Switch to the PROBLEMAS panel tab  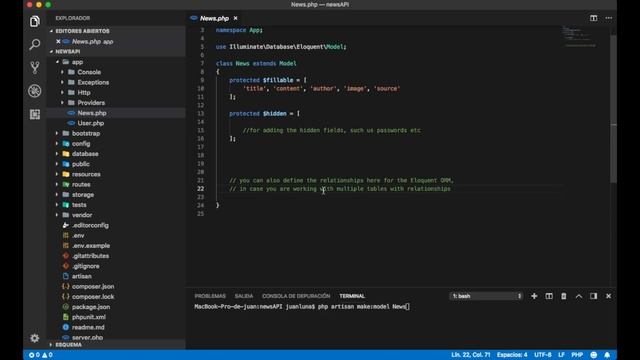tap(210, 296)
